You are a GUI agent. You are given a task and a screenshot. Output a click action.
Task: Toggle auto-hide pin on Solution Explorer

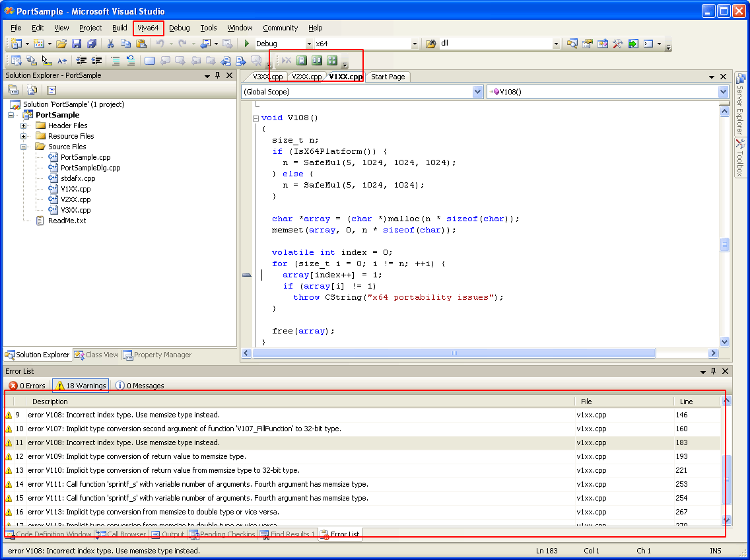(x=218, y=76)
